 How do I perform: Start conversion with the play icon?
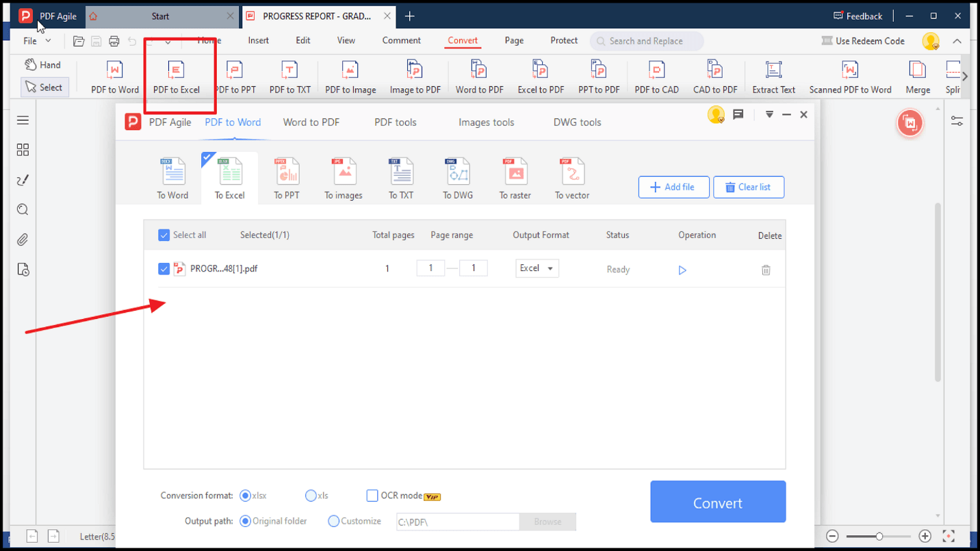(x=682, y=270)
